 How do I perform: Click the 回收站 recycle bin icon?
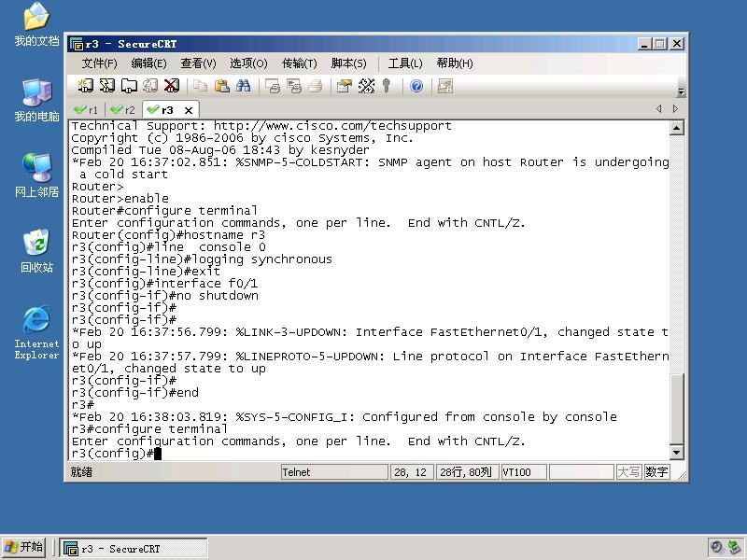tap(36, 251)
